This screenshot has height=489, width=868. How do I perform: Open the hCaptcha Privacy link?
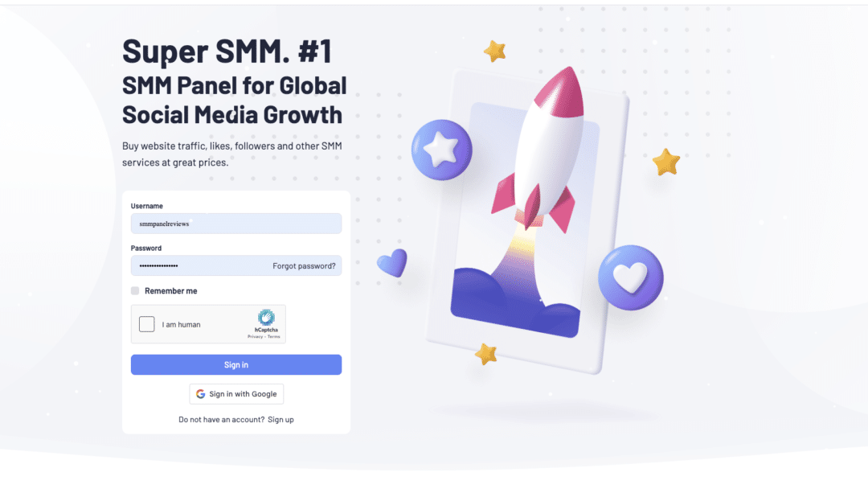tap(255, 337)
